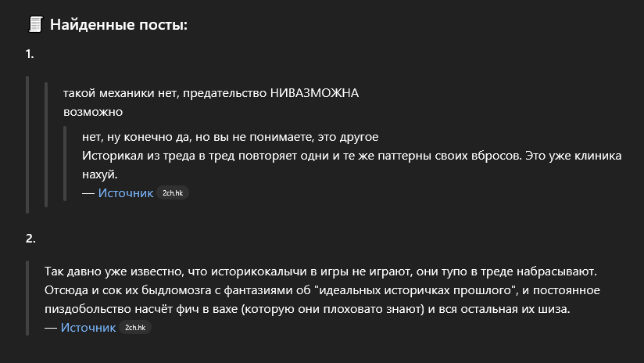This screenshot has width=644, height=363.
Task: Click list number 2.
Action: [x=30, y=239]
